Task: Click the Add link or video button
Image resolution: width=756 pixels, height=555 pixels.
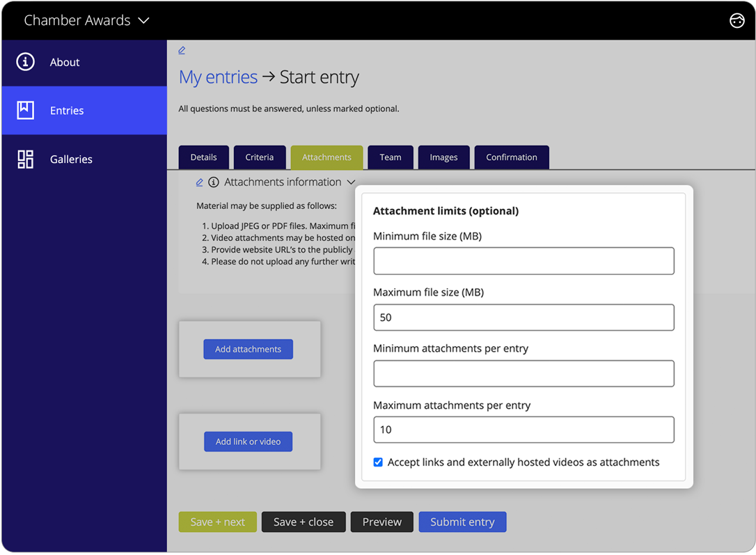Action: [x=248, y=441]
